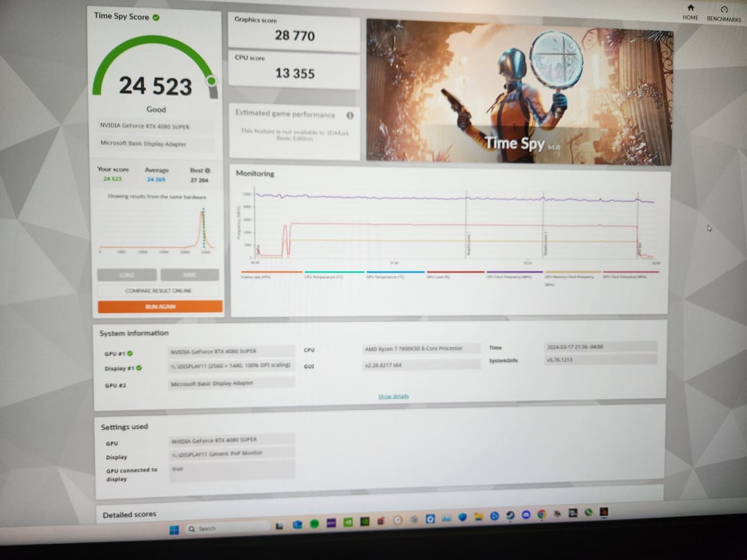The height and width of the screenshot is (560, 747).
Task: Open the Windows Start menu
Action: [174, 530]
